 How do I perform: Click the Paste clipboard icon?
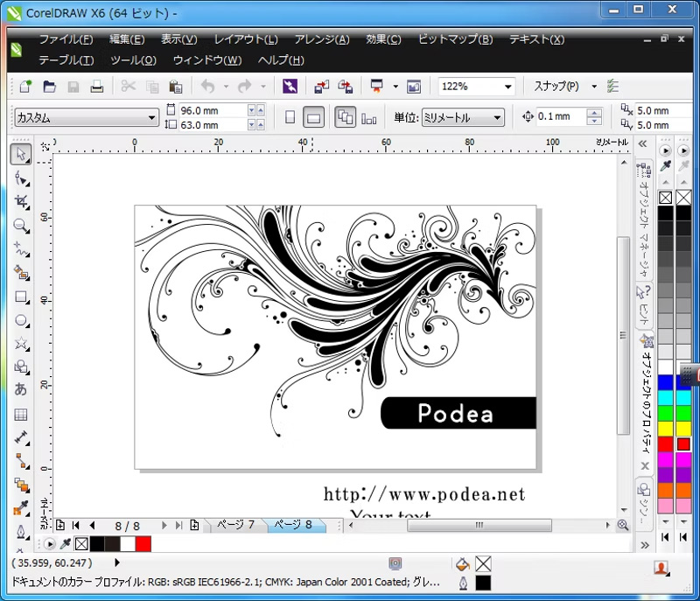tap(176, 87)
